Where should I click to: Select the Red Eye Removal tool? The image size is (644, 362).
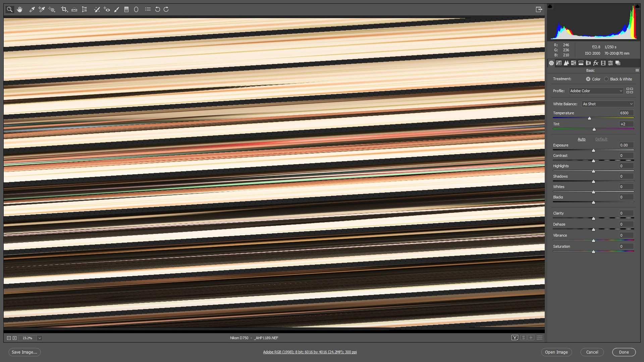click(x=107, y=9)
